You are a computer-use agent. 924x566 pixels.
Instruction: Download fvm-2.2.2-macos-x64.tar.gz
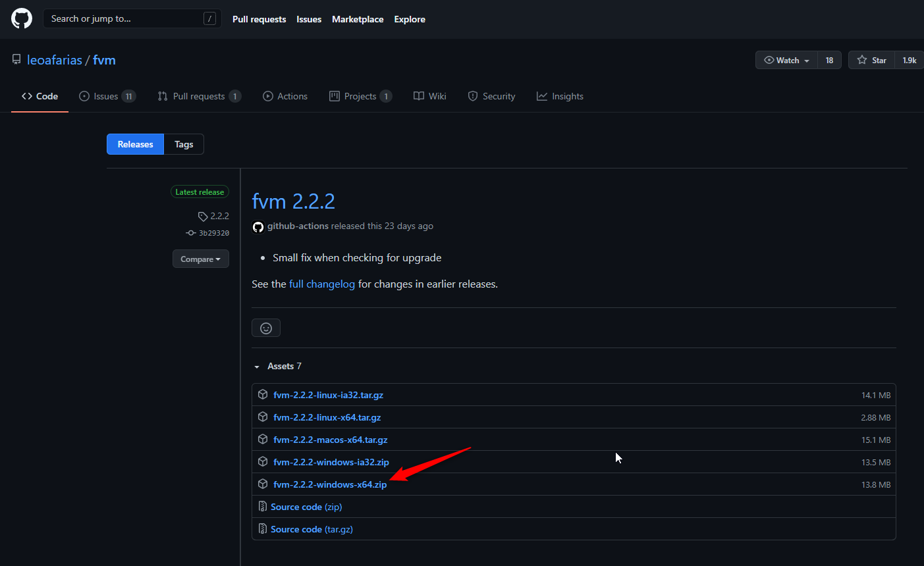point(331,440)
